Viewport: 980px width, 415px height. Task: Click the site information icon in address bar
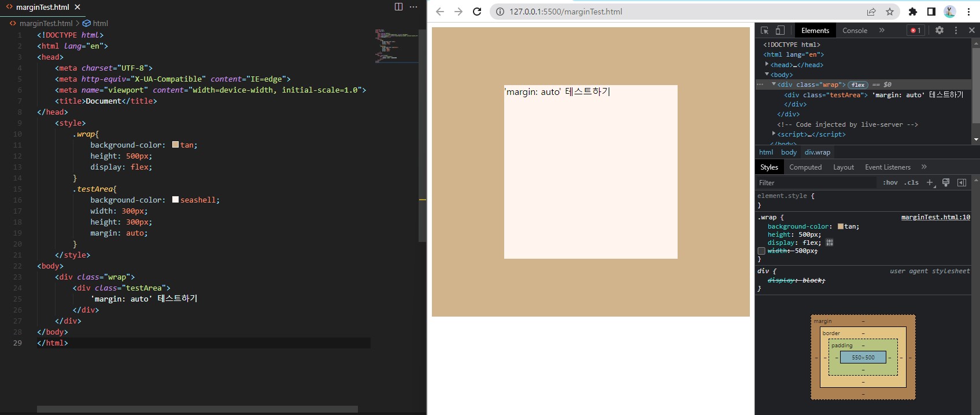tap(500, 12)
